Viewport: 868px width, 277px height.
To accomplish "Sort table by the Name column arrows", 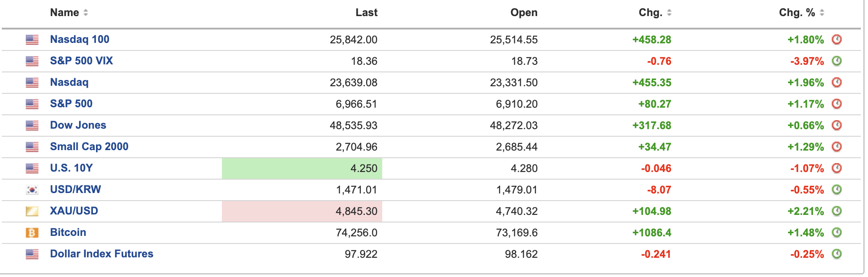I will coord(86,13).
